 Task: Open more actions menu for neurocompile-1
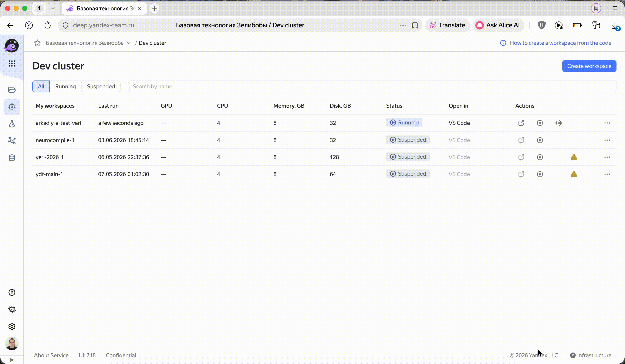tap(607, 140)
